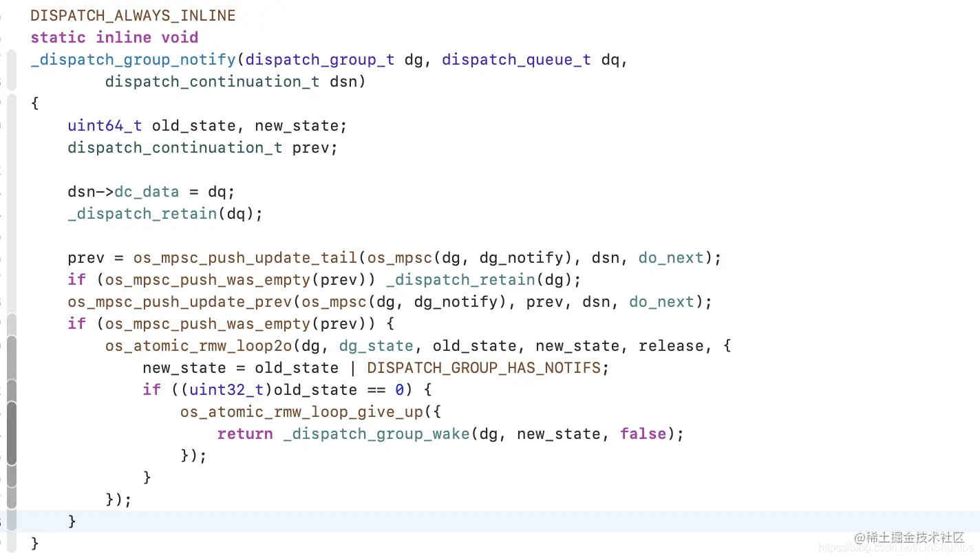This screenshot has width=980, height=560.
Task: Click the DISPATCH_GROUP_HAS_NOTIFS constant
Action: click(x=484, y=367)
